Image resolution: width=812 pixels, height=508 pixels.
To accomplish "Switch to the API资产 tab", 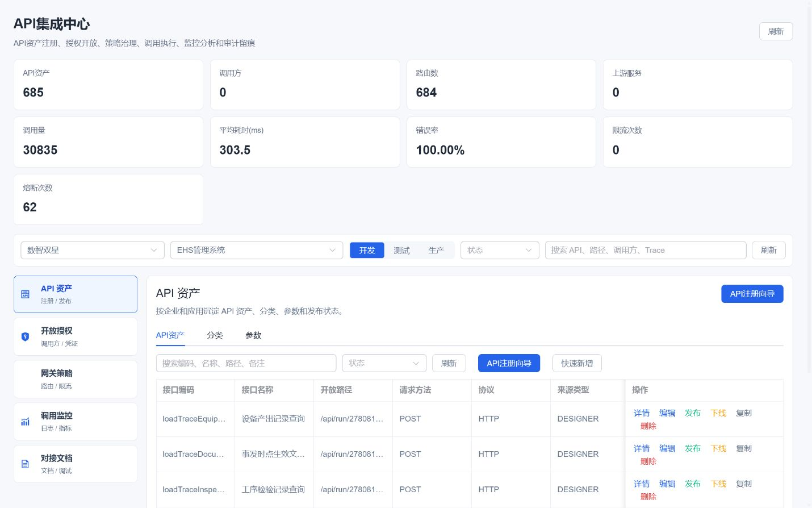I will tap(170, 335).
